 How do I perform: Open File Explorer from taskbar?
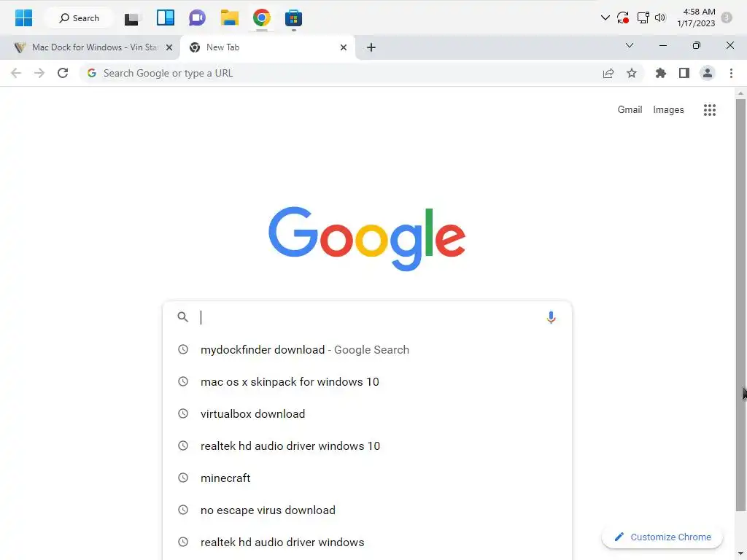(x=229, y=18)
